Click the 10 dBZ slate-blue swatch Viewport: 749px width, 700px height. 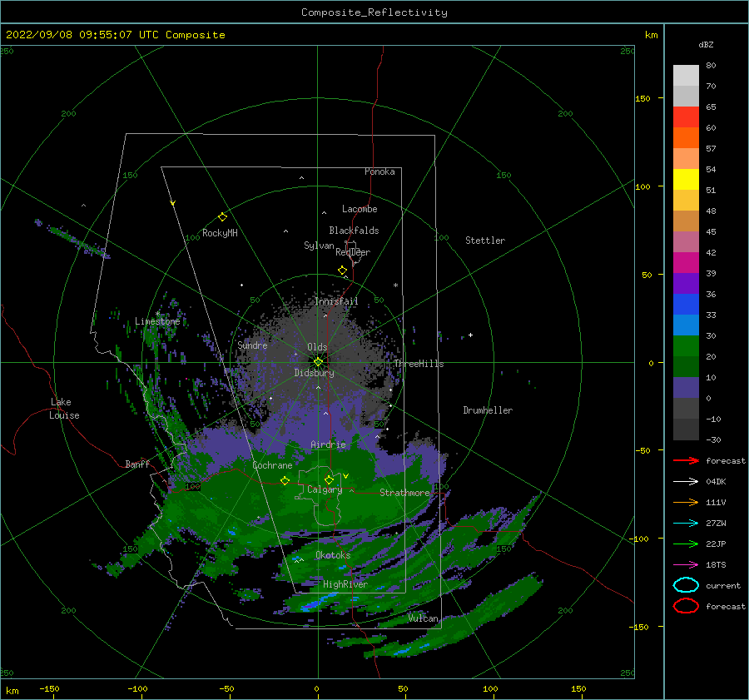[686, 388]
